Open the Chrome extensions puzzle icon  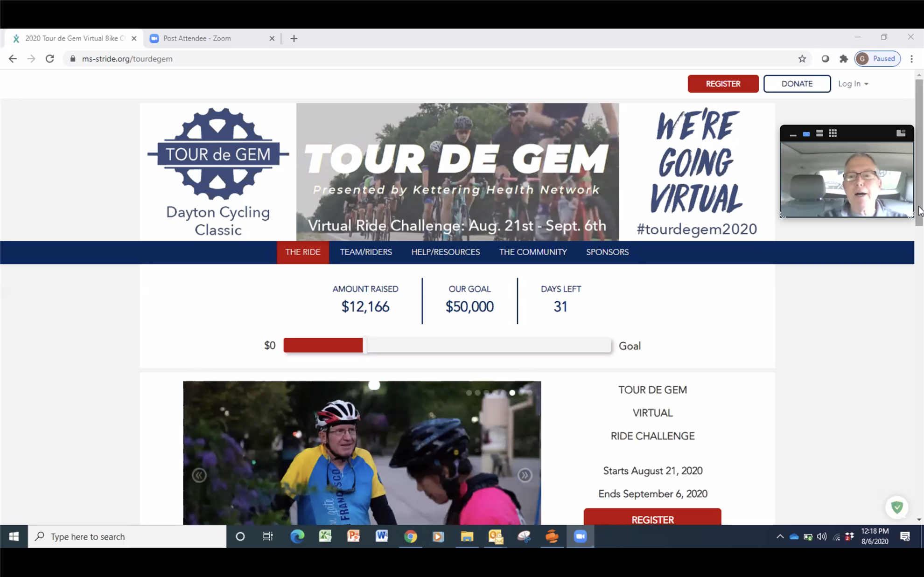[843, 59]
